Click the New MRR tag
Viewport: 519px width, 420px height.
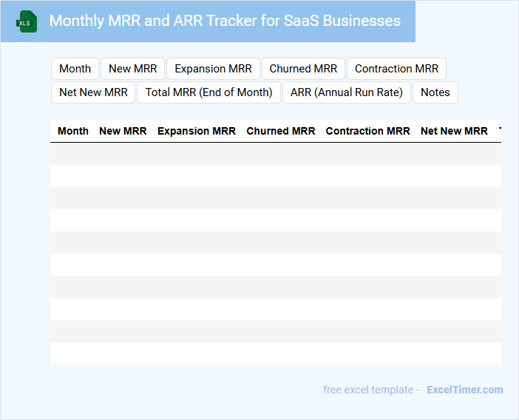click(132, 69)
